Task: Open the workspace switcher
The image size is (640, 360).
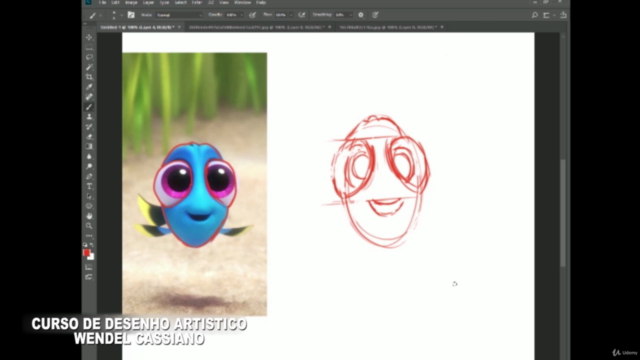Action: point(548,15)
